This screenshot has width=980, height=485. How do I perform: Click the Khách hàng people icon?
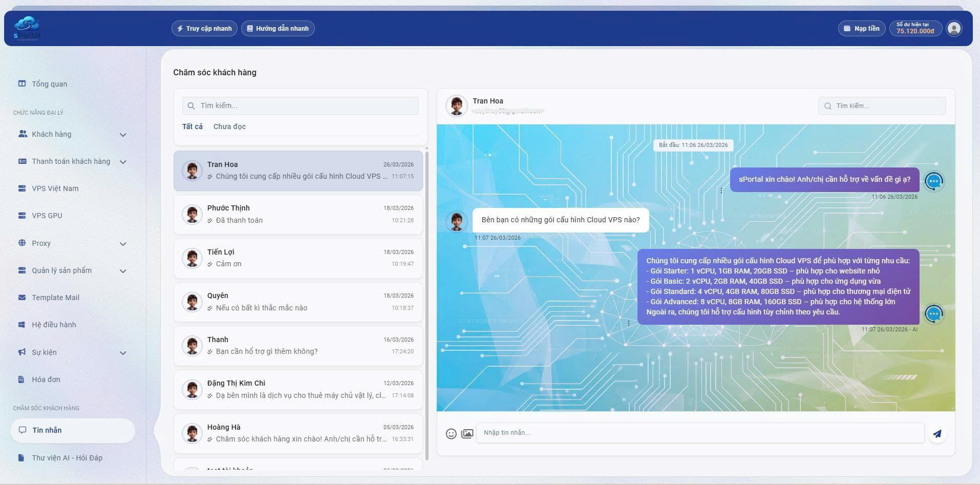click(22, 134)
